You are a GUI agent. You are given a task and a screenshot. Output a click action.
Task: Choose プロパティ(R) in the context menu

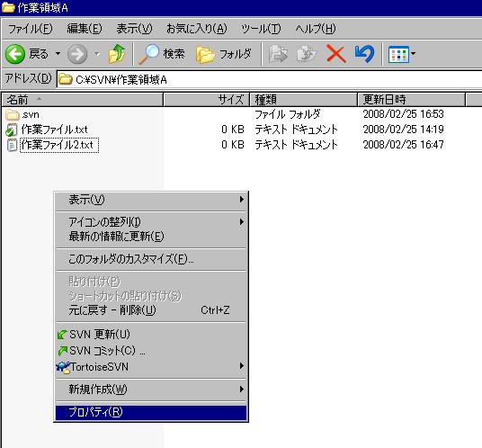(151, 412)
